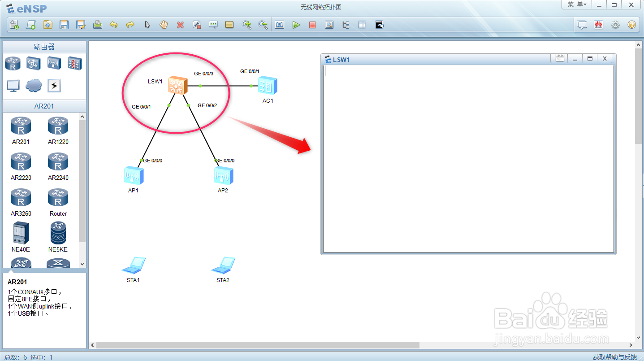Select the hand pan tool
Viewport: 644px width, 361px height.
164,25
